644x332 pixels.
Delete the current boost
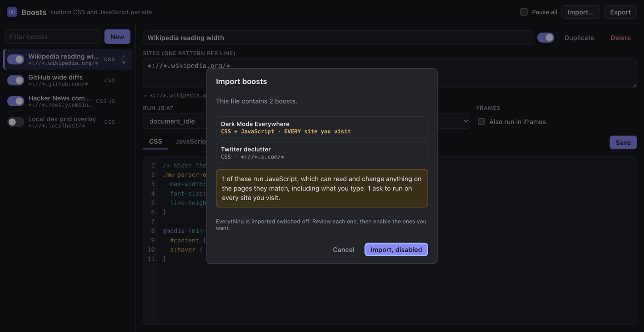(620, 38)
